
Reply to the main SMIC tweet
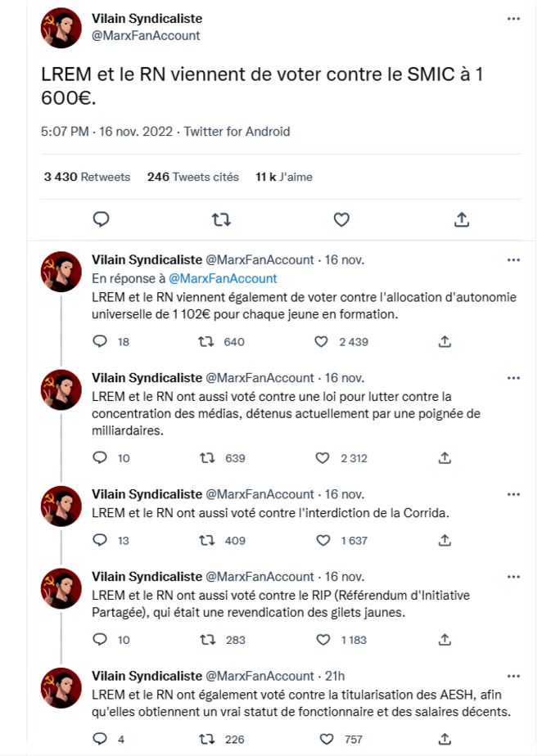102,219
